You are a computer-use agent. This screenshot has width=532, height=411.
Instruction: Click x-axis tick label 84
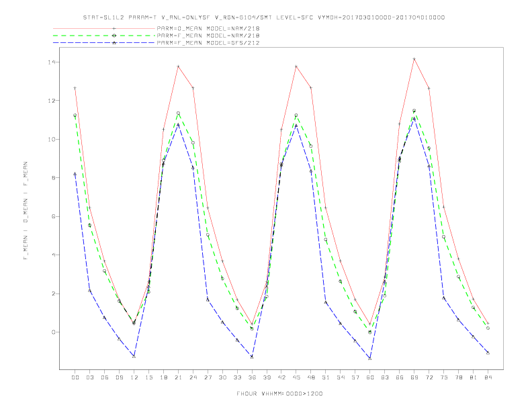click(x=488, y=377)
